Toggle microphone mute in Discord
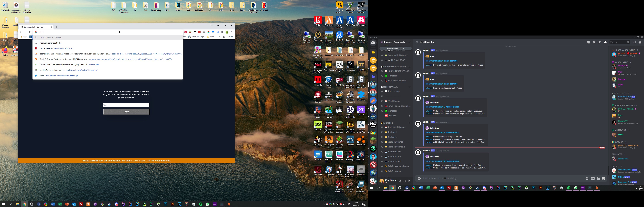Screen dimensions: 644x207 pos(400,181)
